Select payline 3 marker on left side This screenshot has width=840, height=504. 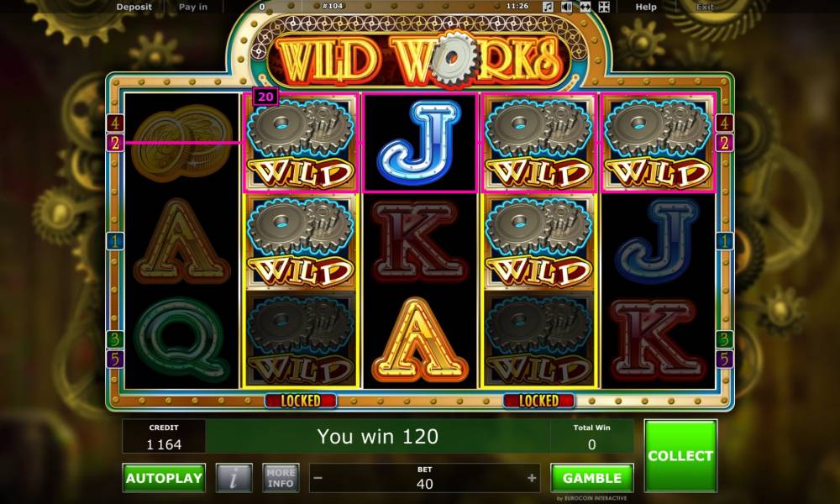[114, 339]
